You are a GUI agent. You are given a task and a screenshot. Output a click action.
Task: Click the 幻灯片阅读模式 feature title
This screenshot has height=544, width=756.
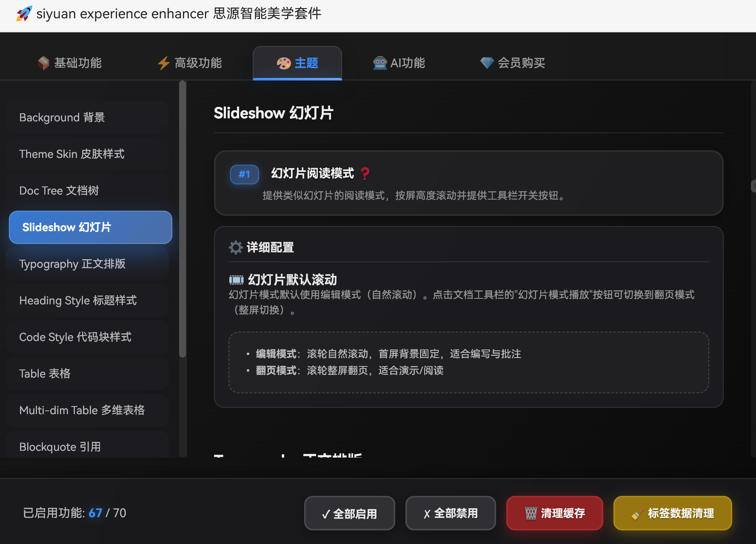pyautogui.click(x=313, y=174)
